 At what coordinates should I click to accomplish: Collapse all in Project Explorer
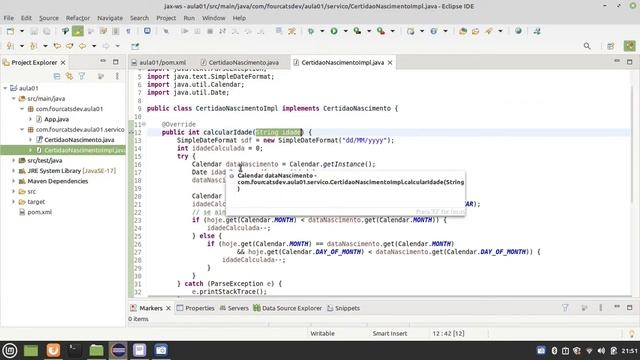(57, 76)
